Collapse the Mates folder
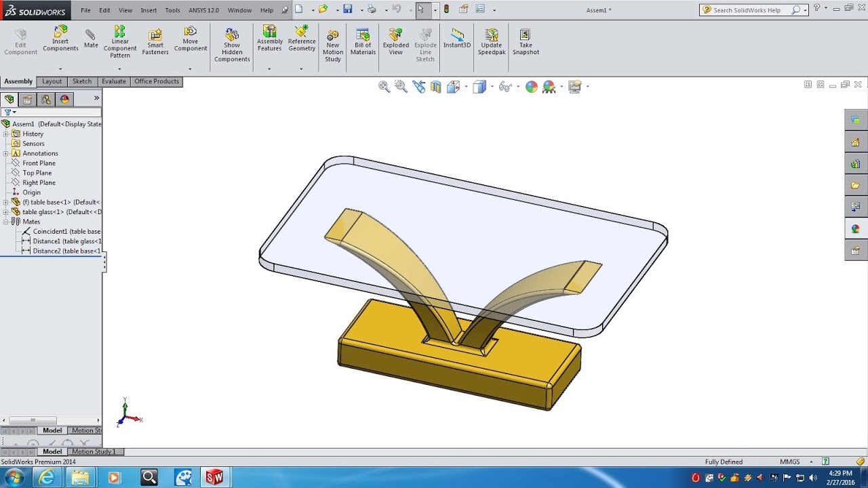This screenshot has width=868, height=488. 5,222
